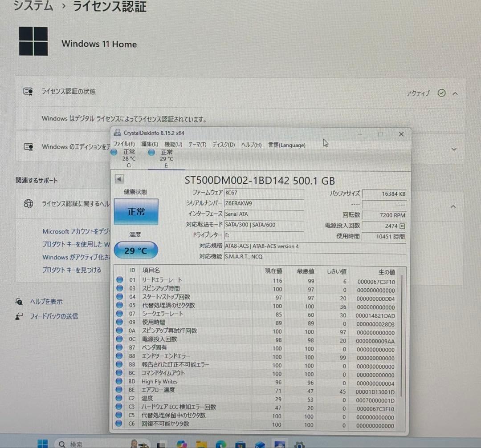Click the バッファサイズ 16384 KB field
Image resolution: width=481 pixels, height=448 pixels.
click(384, 194)
